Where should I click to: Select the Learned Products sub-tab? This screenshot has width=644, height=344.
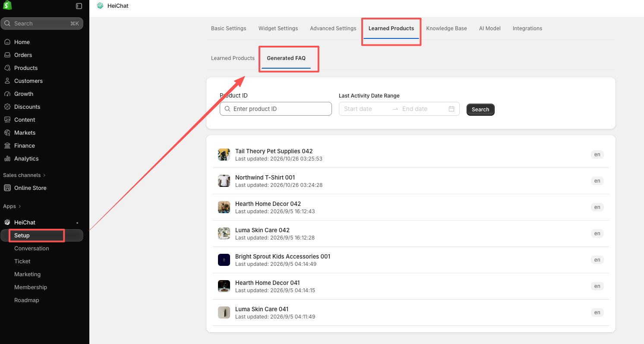coord(233,58)
